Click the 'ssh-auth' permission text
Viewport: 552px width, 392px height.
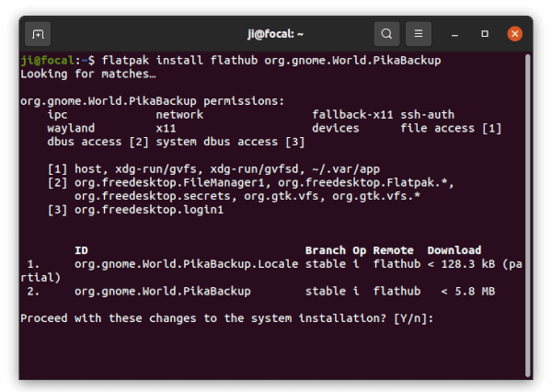[x=428, y=114]
